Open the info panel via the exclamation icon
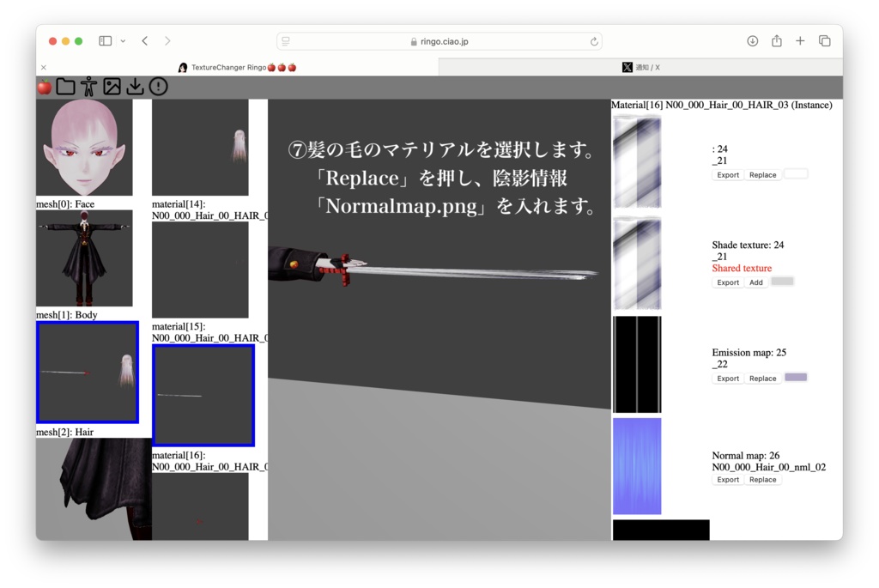879x588 pixels. pyautogui.click(x=158, y=86)
